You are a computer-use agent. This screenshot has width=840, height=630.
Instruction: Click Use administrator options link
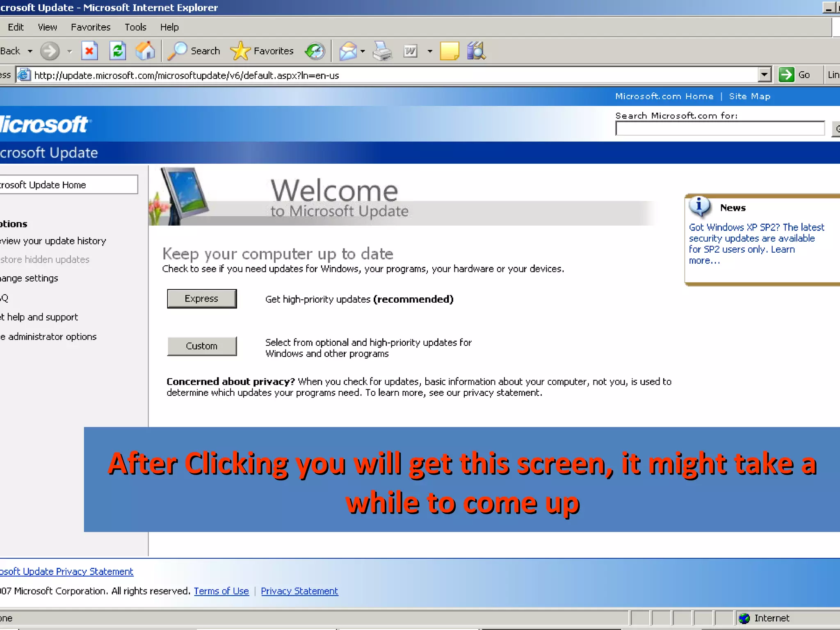[48, 337]
